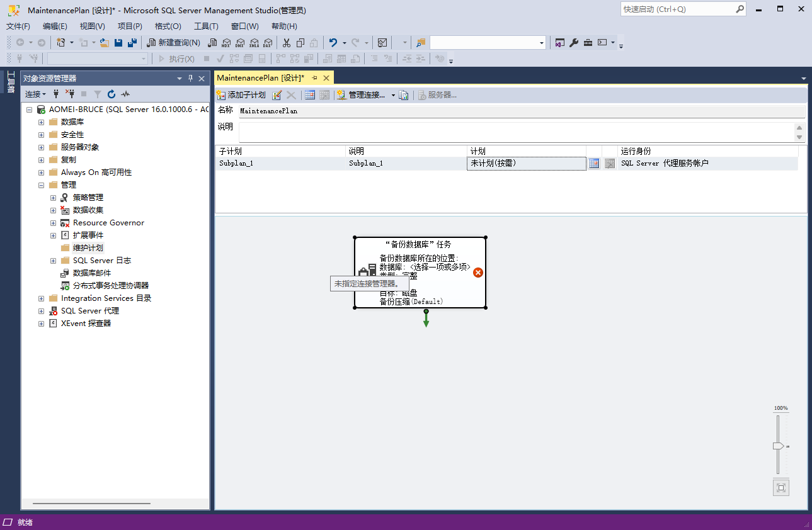Click the Properties wrench icon

pyautogui.click(x=574, y=43)
